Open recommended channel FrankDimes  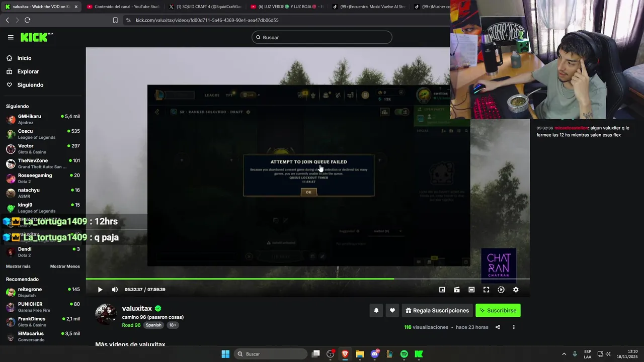pyautogui.click(x=43, y=322)
